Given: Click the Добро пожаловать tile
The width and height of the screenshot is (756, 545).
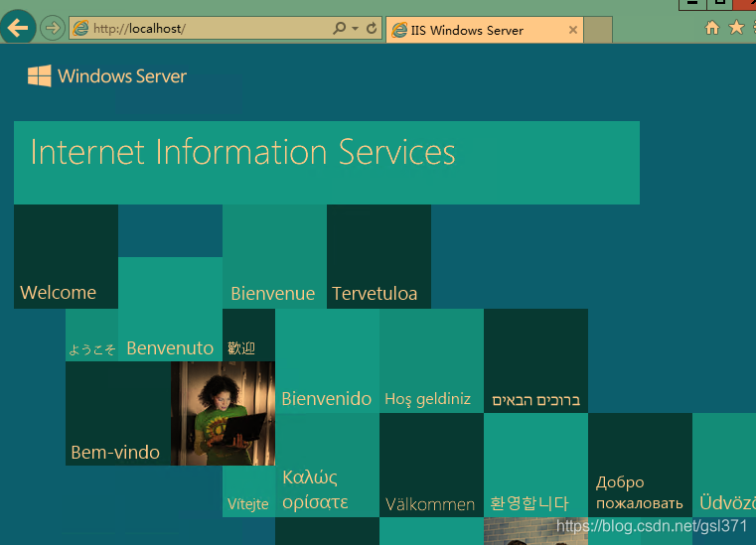Looking at the screenshot, I should click(x=641, y=465).
